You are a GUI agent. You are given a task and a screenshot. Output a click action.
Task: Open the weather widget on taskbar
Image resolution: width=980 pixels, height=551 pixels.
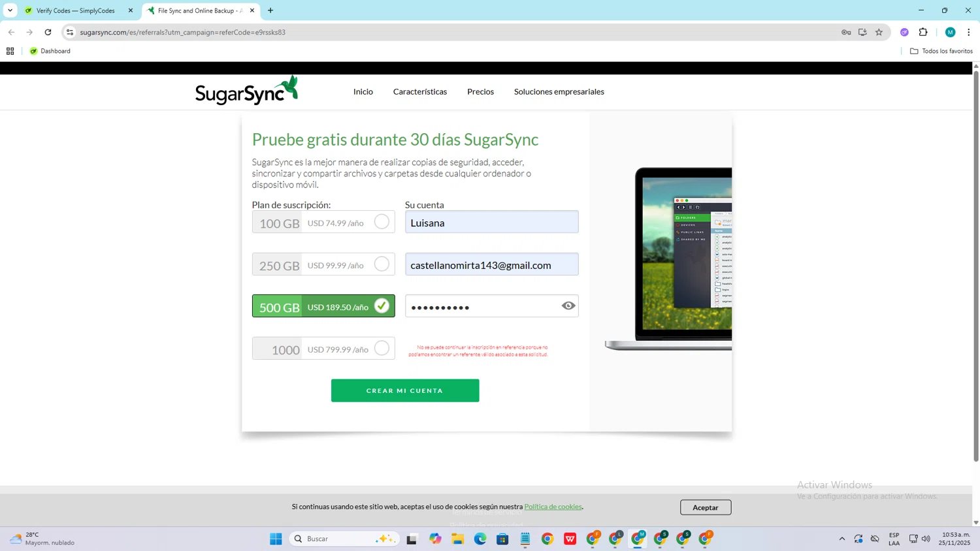click(42, 539)
